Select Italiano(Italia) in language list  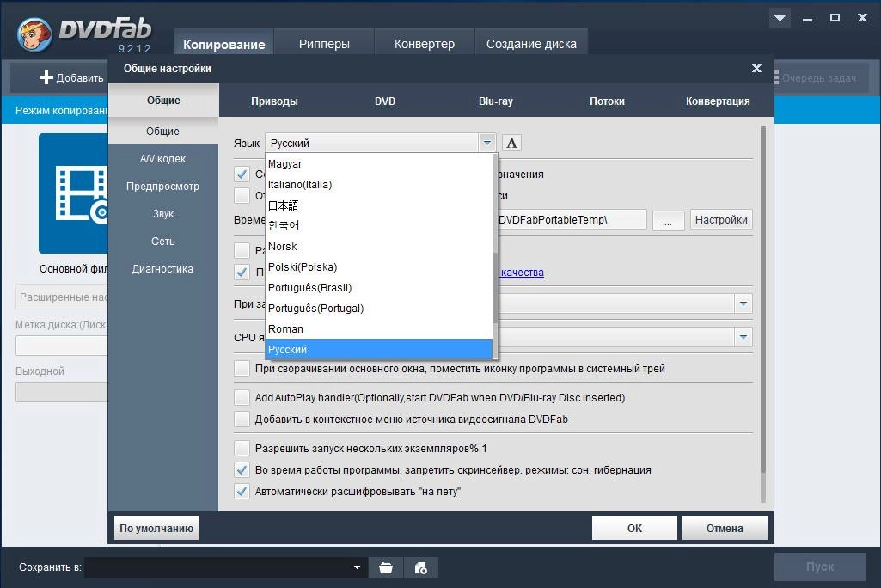[x=379, y=184]
